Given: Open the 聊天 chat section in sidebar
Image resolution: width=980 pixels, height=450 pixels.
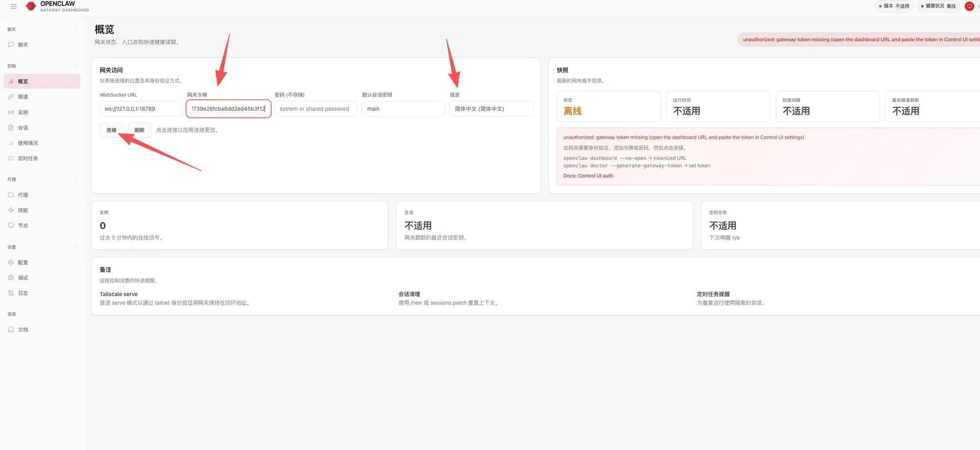Looking at the screenshot, I should pyautogui.click(x=22, y=45).
